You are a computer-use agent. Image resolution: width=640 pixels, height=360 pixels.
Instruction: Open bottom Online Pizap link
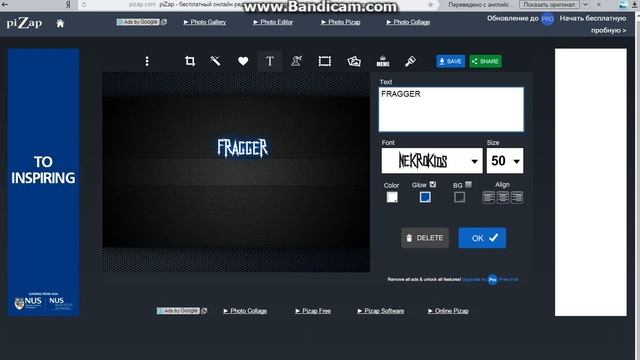tap(448, 311)
